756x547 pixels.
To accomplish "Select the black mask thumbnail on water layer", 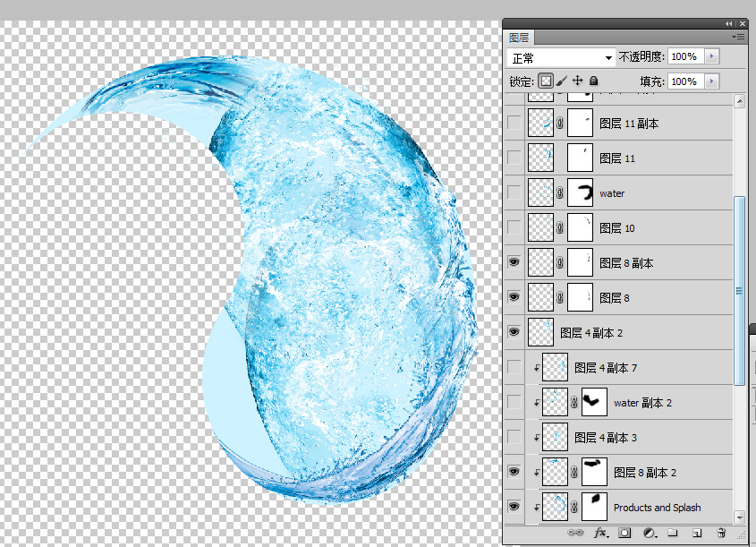I will tap(580, 193).
